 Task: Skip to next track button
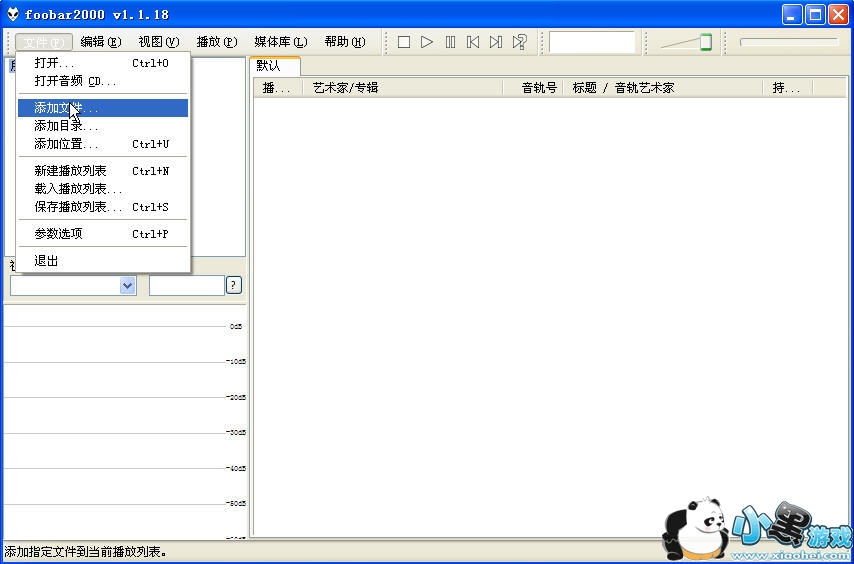pyautogui.click(x=496, y=42)
